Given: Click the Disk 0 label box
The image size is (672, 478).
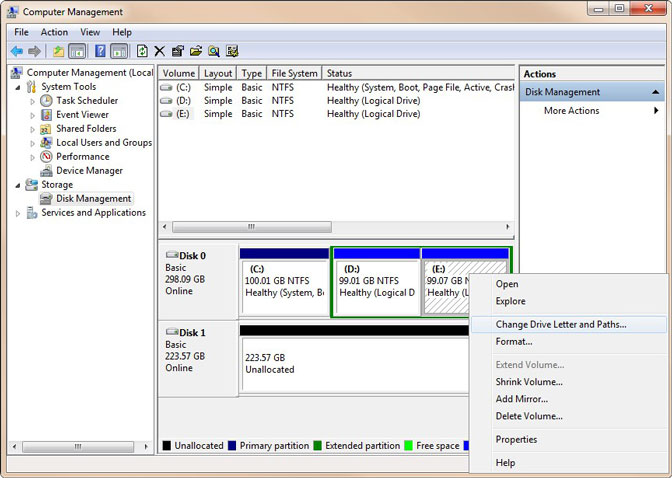Looking at the screenshot, I should tap(198, 281).
